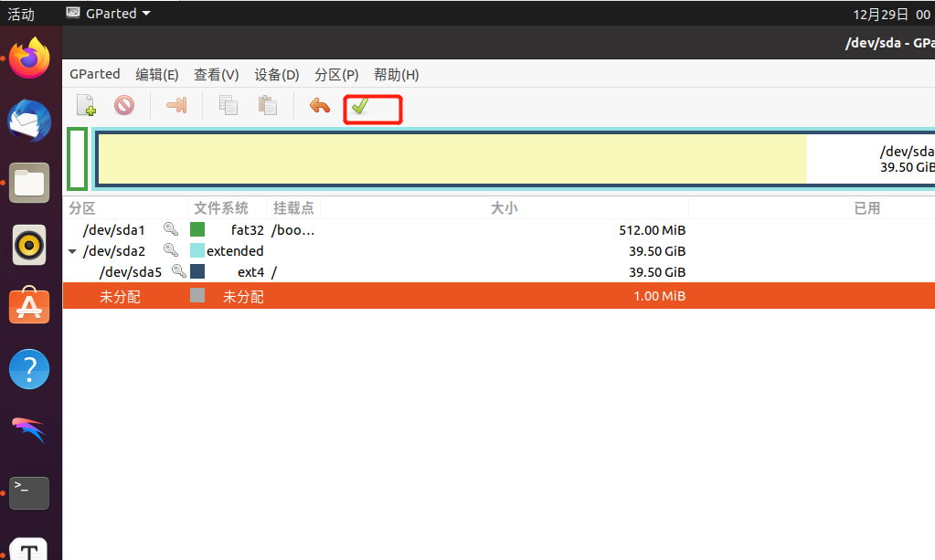Sort by the 文件系统 column header

[221, 208]
